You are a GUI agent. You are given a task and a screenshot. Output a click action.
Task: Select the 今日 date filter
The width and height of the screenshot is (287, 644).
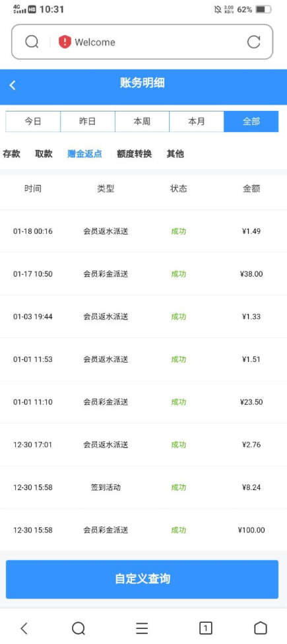click(33, 122)
